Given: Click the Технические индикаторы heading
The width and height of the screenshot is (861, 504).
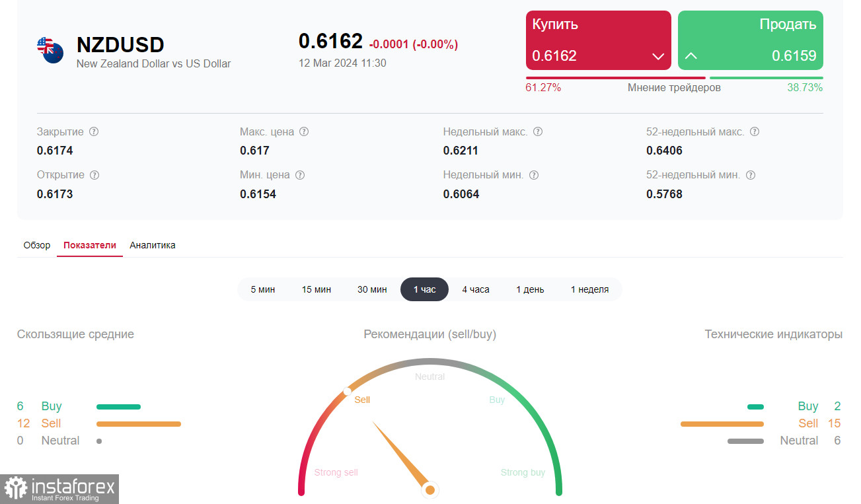Looking at the screenshot, I should coord(774,334).
